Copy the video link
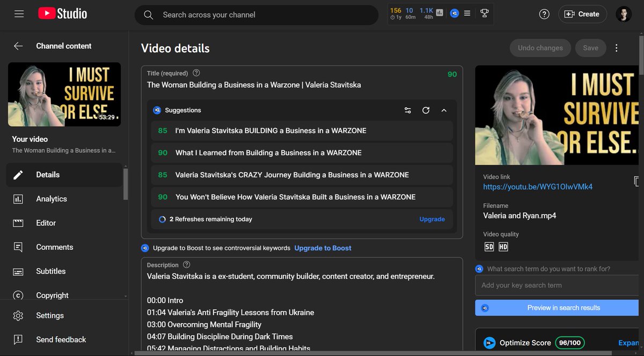 [x=636, y=181]
